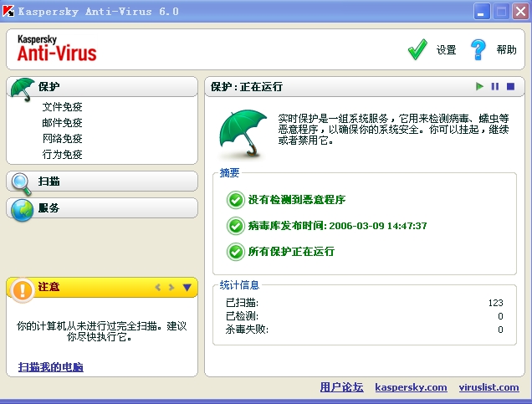The image size is (532, 404).
Task: Click the 扫描我的电脑 scan link
Action: [51, 367]
